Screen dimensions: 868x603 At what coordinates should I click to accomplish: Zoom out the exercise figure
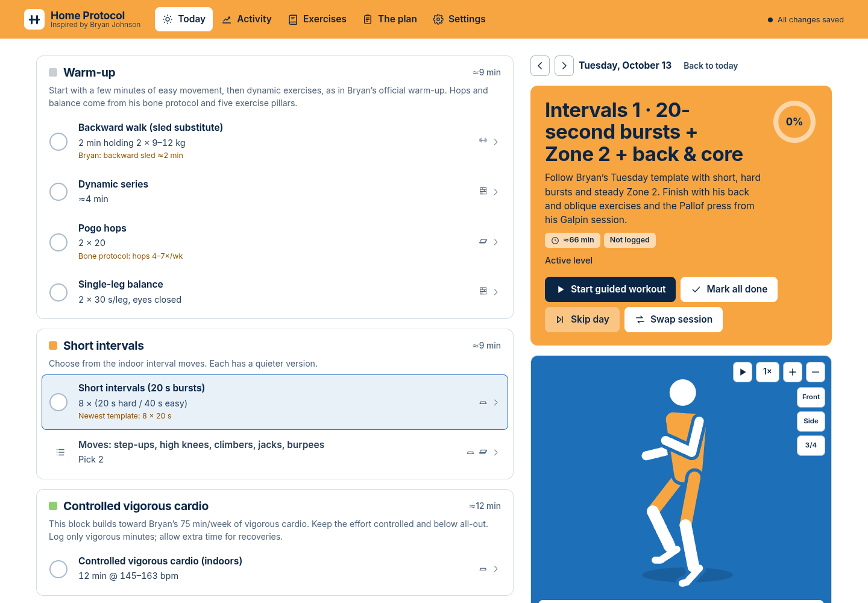click(815, 372)
